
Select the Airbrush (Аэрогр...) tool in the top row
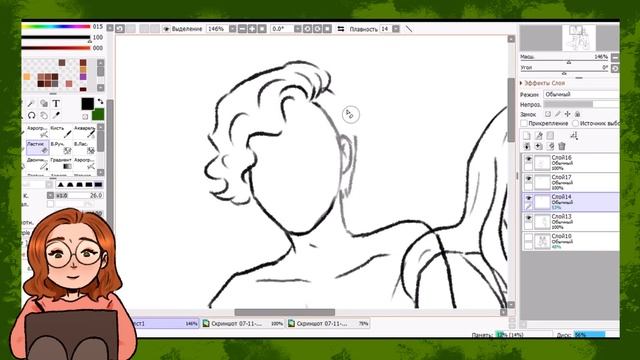(x=38, y=132)
